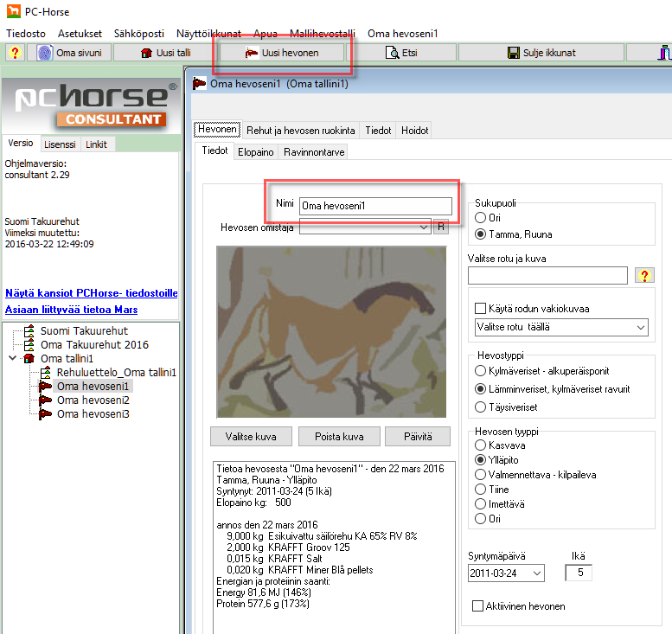This screenshot has width=672, height=634.
Task: Collapse the Oma tallini1 tree node
Action: coord(12,359)
